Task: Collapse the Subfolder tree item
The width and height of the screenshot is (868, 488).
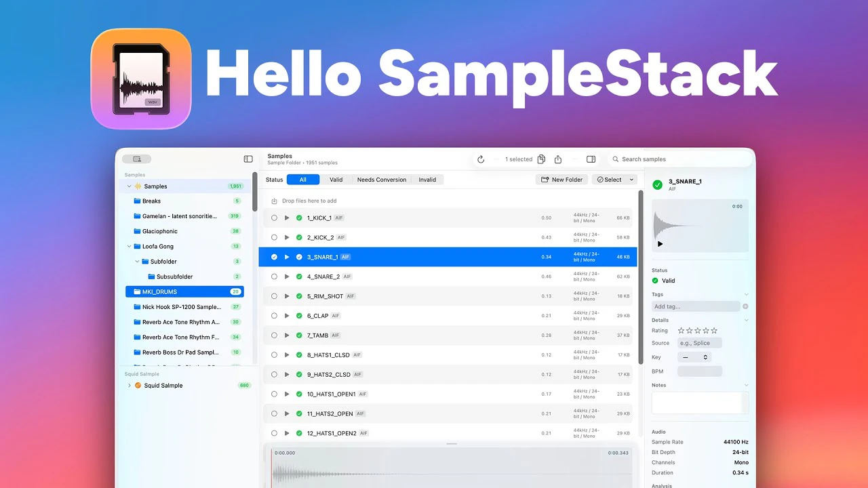Action: coord(137,262)
